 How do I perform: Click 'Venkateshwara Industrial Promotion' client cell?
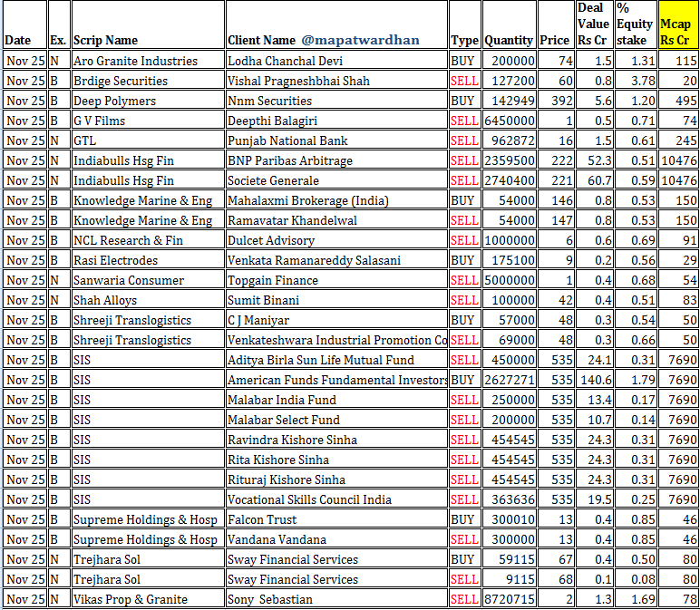336,339
